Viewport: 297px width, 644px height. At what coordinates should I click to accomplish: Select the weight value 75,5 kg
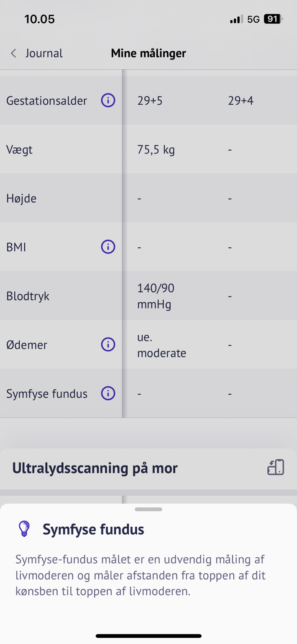pos(156,150)
